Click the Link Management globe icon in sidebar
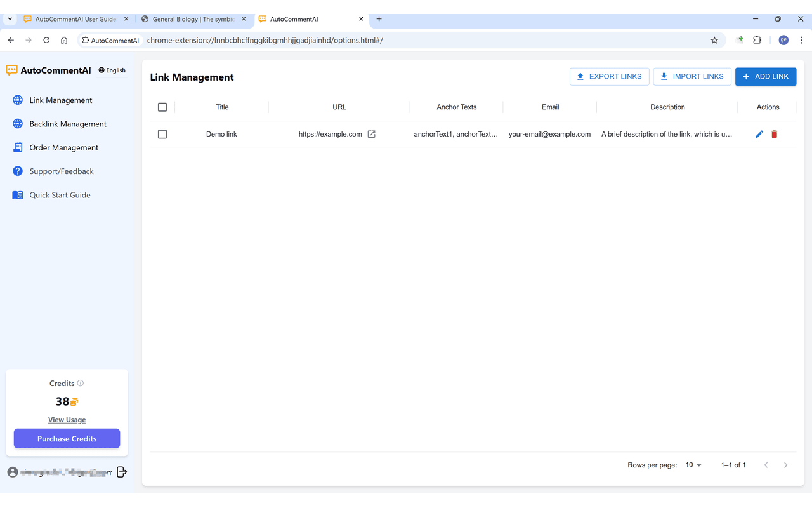Image resolution: width=812 pixels, height=508 pixels. coord(18,100)
